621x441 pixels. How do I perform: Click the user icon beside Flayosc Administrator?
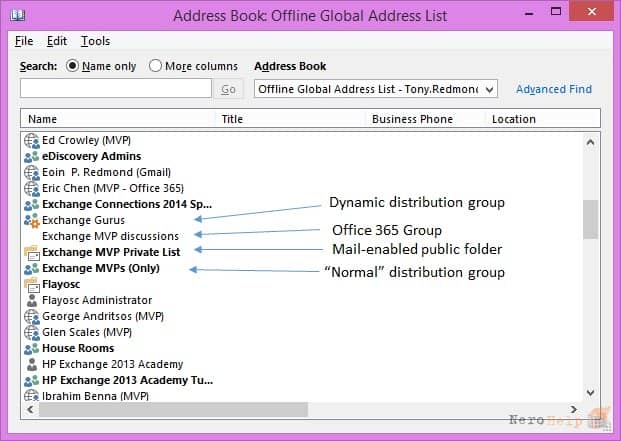(x=32, y=300)
